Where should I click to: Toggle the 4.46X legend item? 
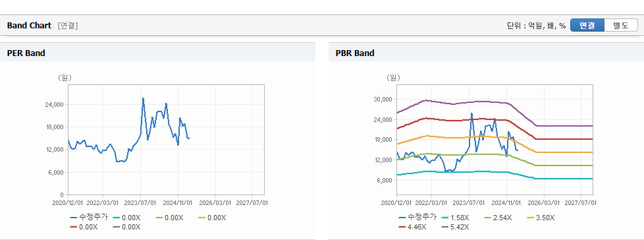412,227
